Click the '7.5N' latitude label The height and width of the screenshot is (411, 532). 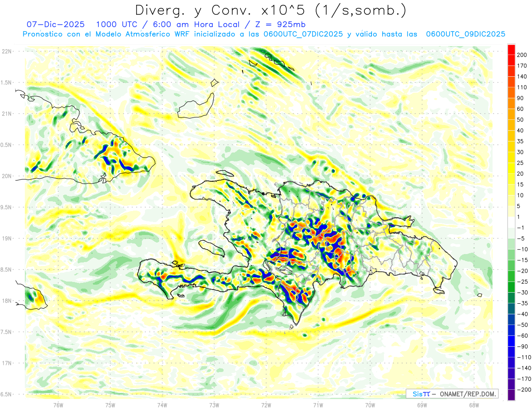tap(7, 332)
